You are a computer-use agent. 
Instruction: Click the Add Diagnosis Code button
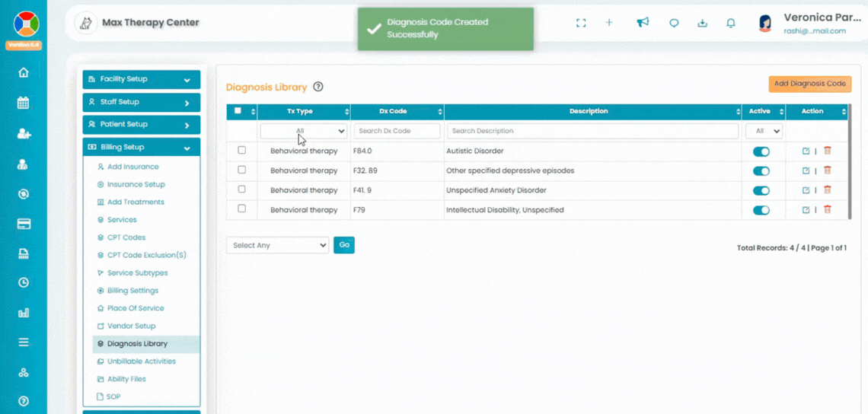810,84
